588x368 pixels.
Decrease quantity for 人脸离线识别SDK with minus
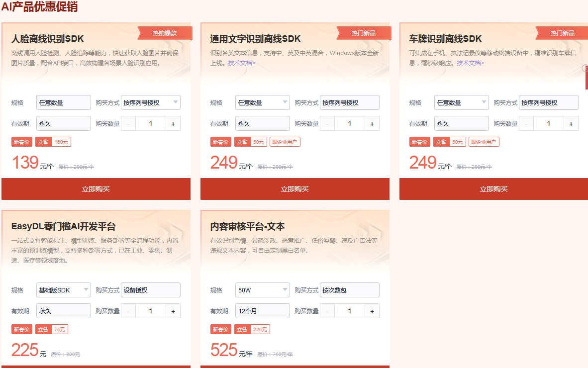coord(128,124)
